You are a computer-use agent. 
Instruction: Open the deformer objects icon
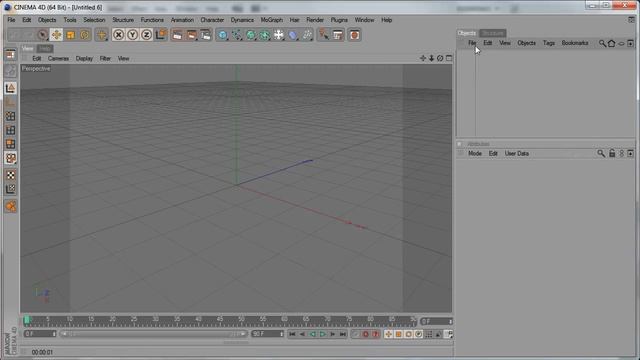click(293, 35)
